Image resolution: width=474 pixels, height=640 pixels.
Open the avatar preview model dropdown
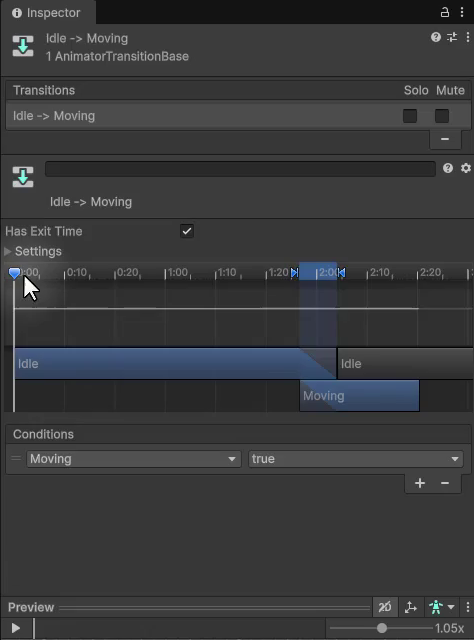(442, 607)
